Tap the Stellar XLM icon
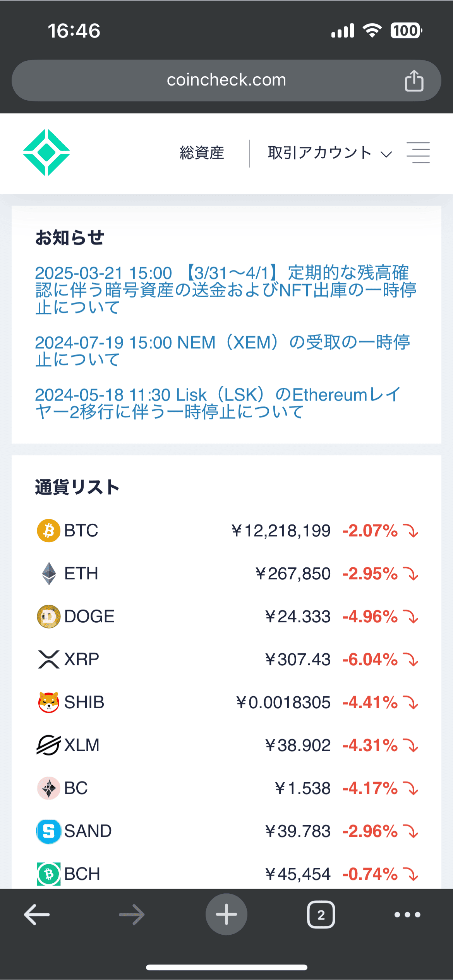This screenshot has height=980, width=453. click(48, 745)
